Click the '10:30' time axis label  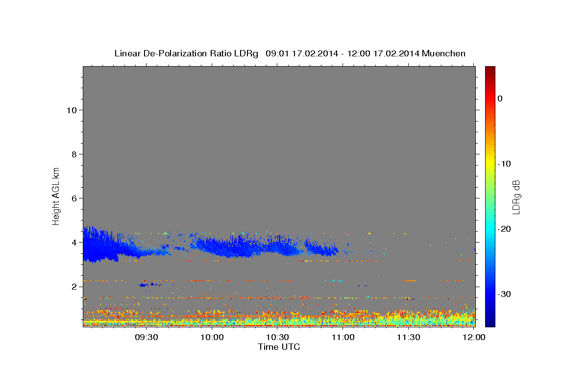pos(277,338)
